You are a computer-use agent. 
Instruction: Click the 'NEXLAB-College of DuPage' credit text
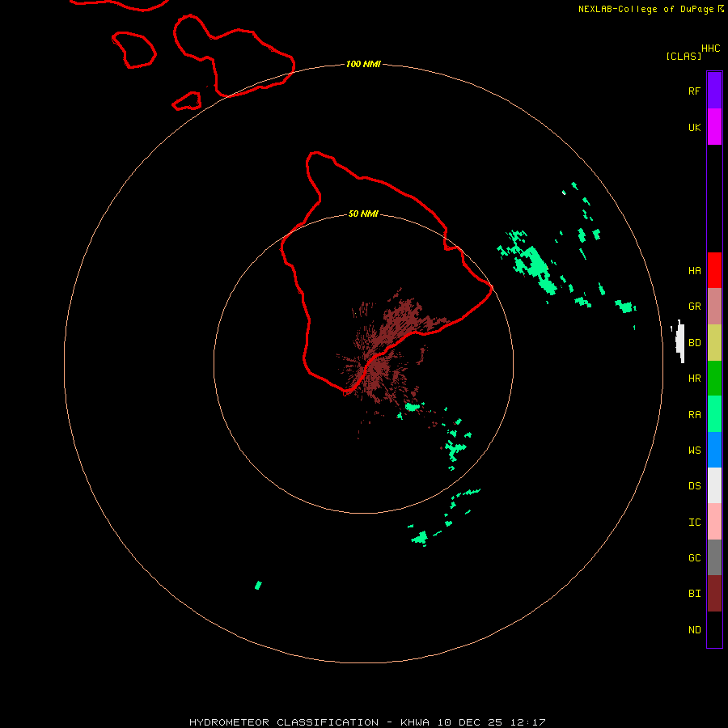pos(645,9)
